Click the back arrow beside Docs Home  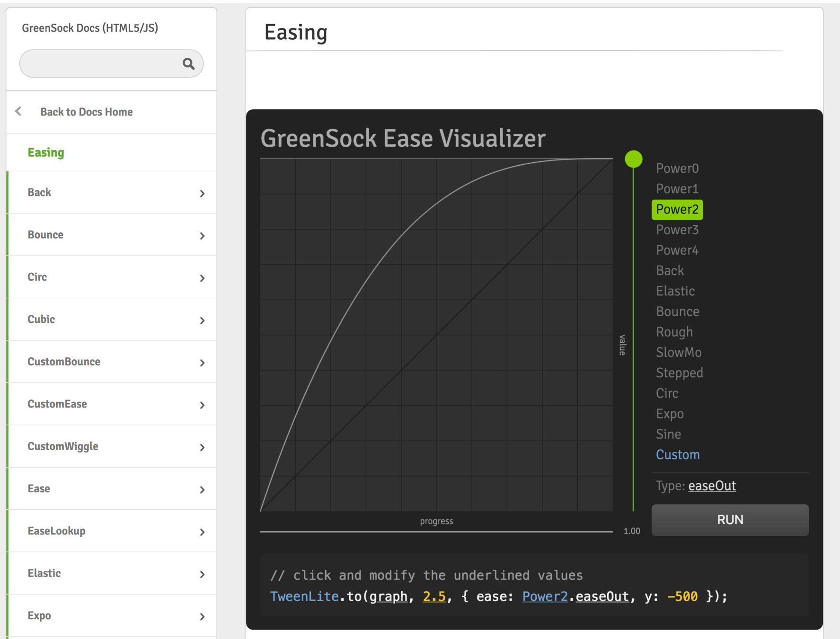coord(18,111)
